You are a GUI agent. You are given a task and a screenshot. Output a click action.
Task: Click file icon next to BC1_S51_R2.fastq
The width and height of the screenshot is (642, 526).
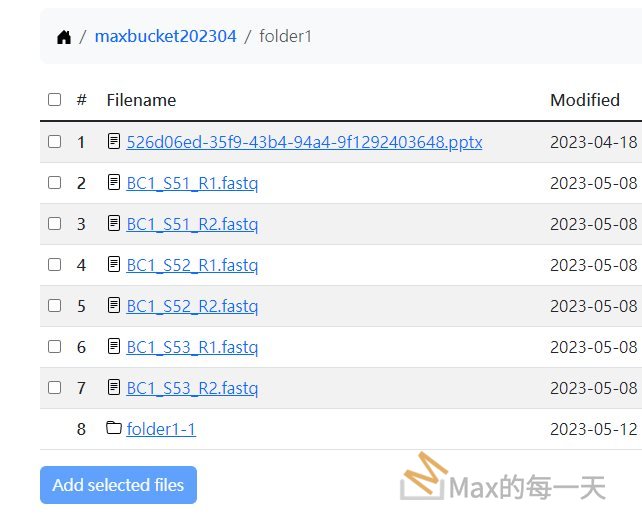114,224
